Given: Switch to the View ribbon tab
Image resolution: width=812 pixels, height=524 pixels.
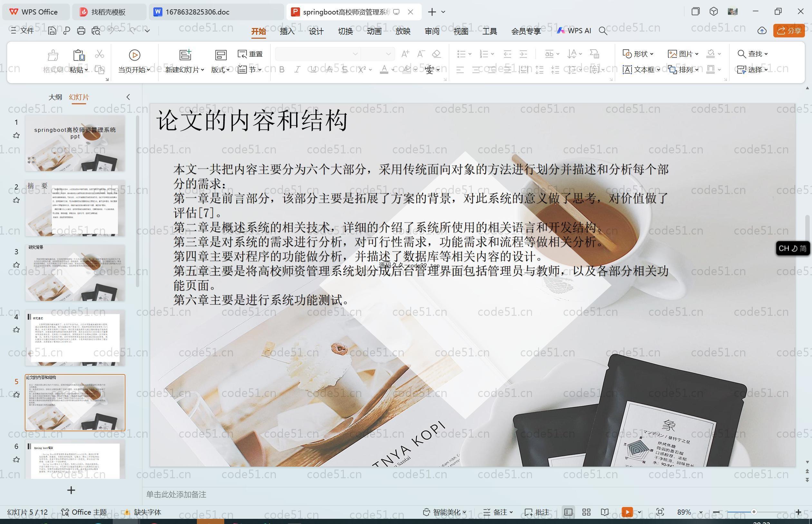Looking at the screenshot, I should point(461,31).
